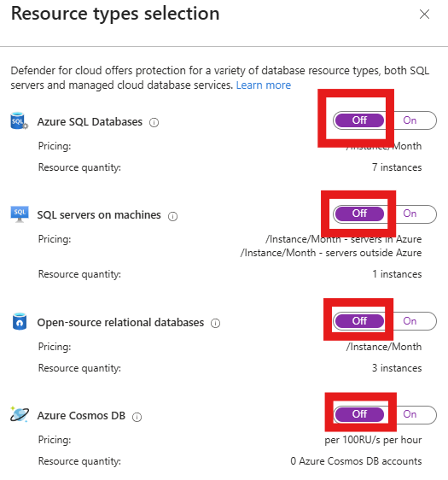Click the Azure SQL Databases icon
Image resolution: width=448 pixels, height=480 pixels.
[x=20, y=121]
